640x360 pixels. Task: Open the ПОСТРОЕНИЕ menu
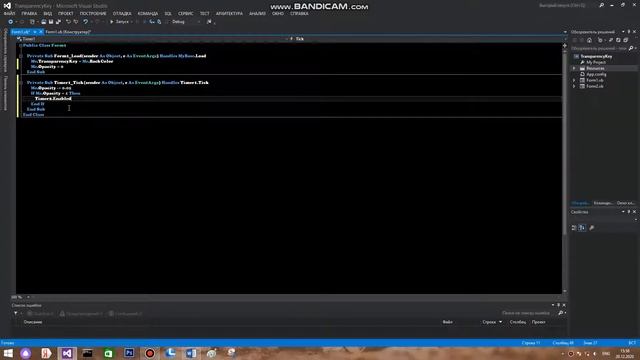coord(93,13)
